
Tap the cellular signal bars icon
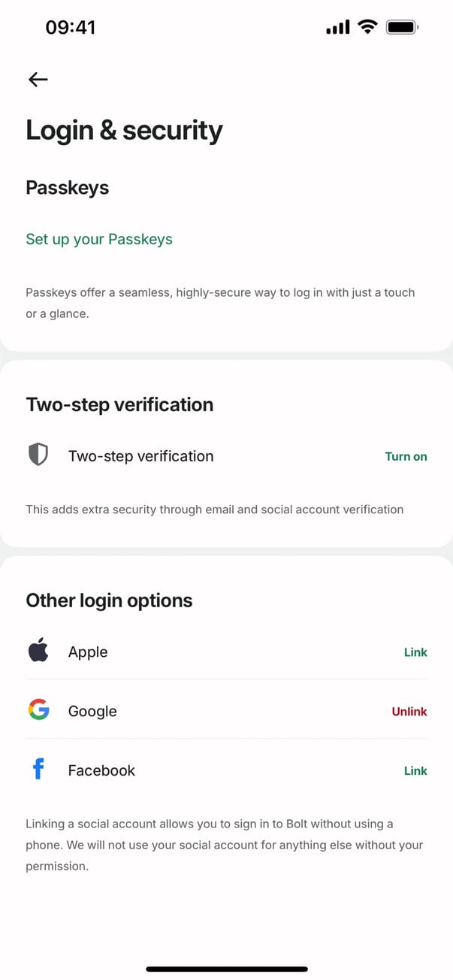pos(338,28)
